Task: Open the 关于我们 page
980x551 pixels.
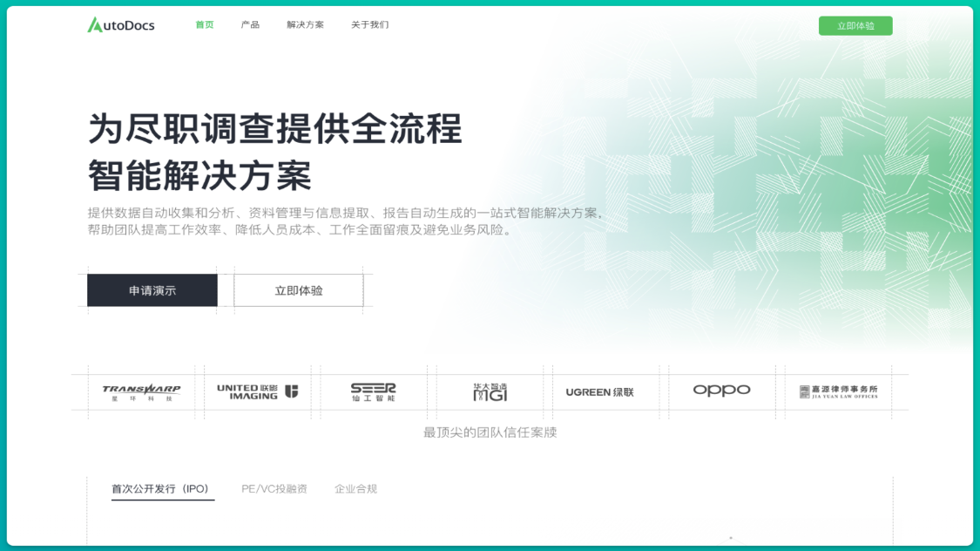Action: pyautogui.click(x=369, y=25)
